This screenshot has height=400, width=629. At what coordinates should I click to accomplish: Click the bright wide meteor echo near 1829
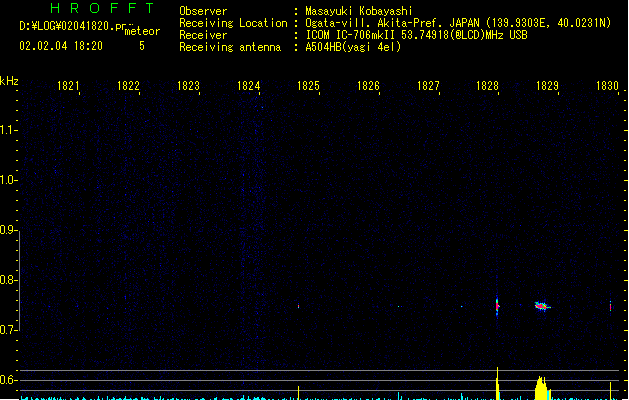tap(542, 307)
